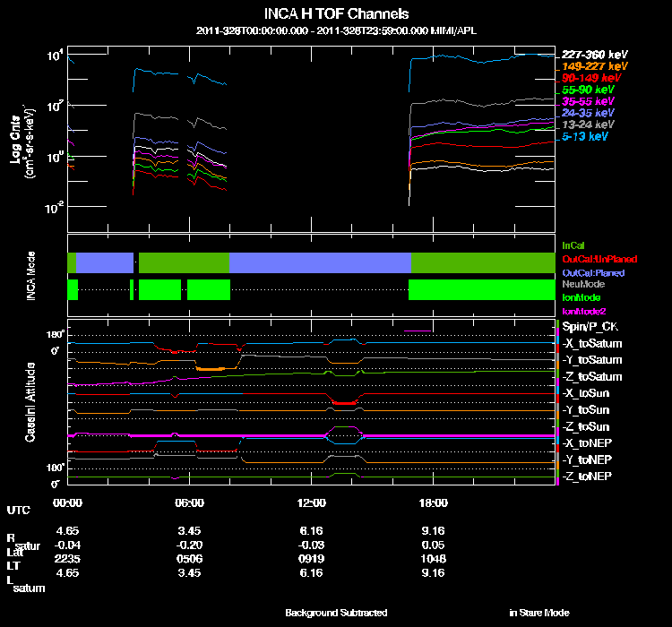Screen dimensions: 672x627
Task: Click the green InCal mode bar after 17:00
Action: coord(483,262)
